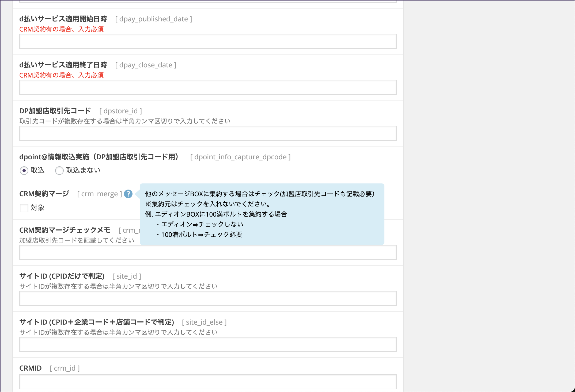Click the site_id_else input field

[208, 344]
